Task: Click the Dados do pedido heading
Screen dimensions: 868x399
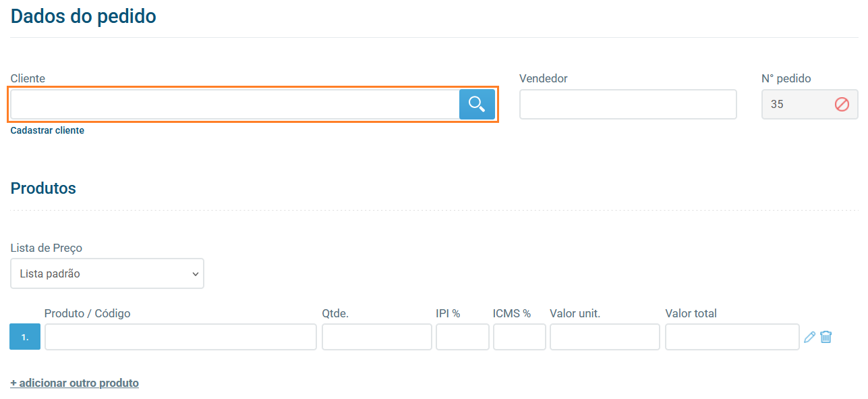Action: tap(84, 16)
